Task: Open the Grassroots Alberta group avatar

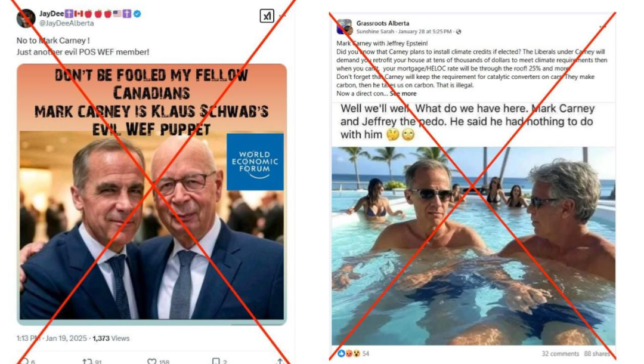Action: (344, 27)
